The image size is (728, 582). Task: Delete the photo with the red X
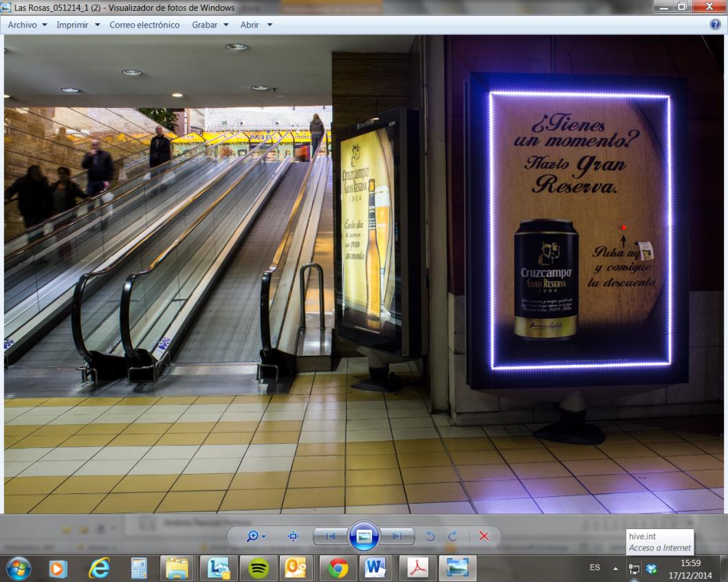click(484, 537)
